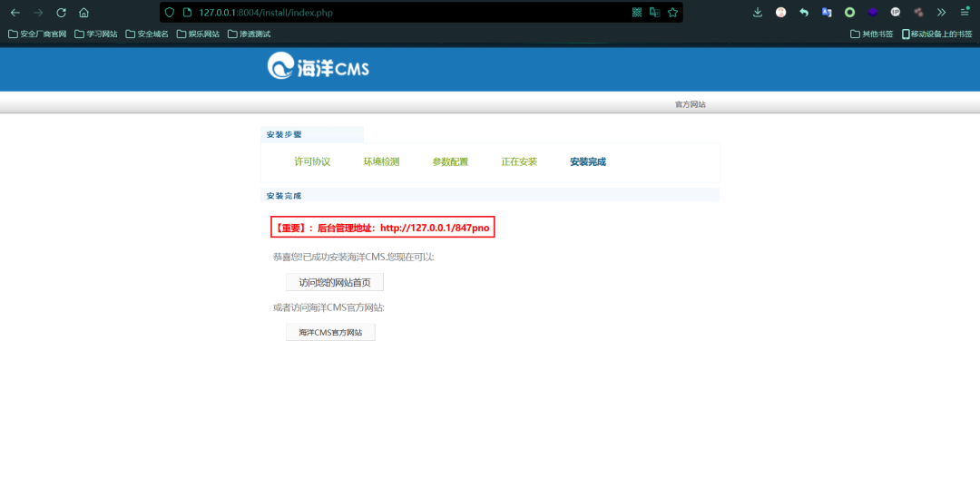Screen dimensions: 980x497
Task: Select the 参数配置 install step
Action: pyautogui.click(x=450, y=161)
